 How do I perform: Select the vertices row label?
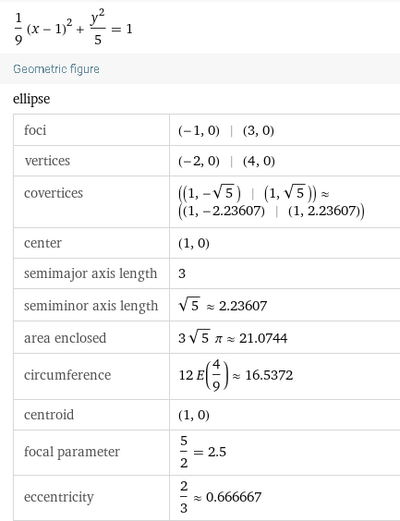click(x=47, y=161)
